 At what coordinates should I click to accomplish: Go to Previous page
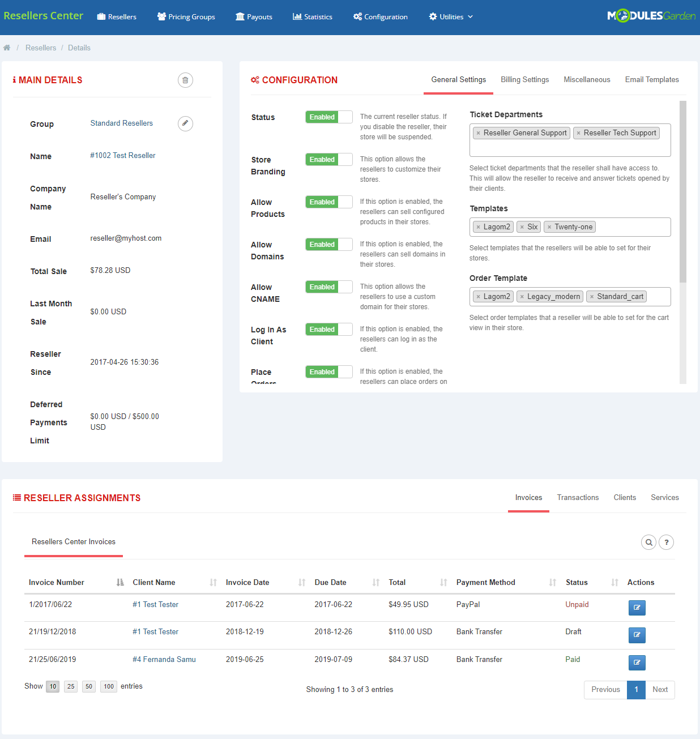pos(605,690)
